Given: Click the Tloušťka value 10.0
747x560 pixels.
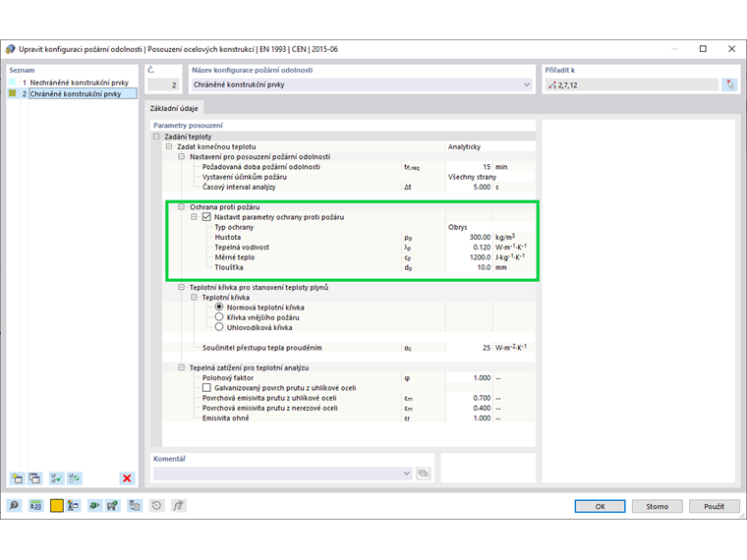Looking at the screenshot, I should click(469, 267).
